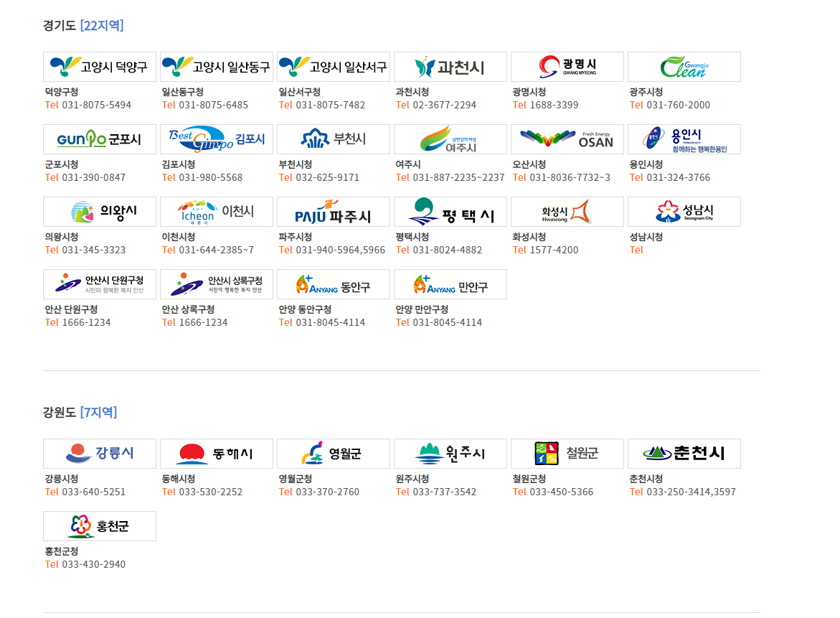Select the 강릉시청 name link
This screenshot has width=840, height=618.
point(62,479)
